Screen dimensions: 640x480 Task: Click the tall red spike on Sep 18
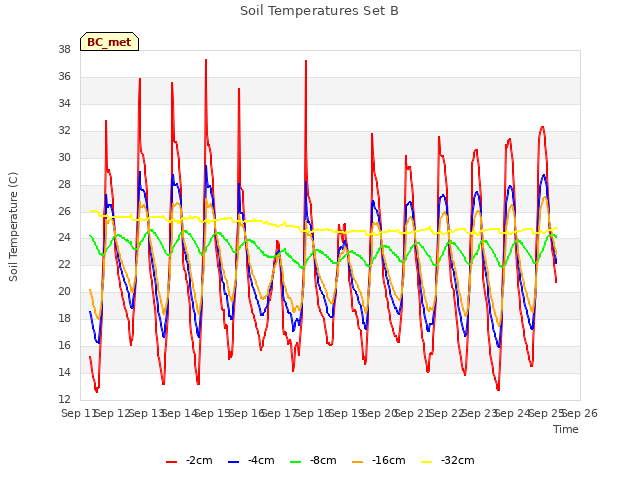[x=306, y=61]
